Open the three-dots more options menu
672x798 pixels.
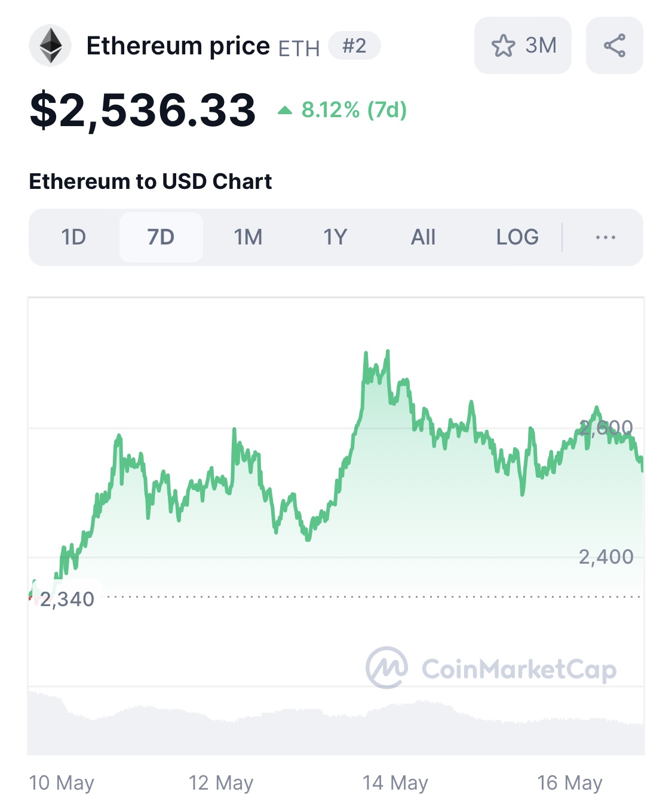click(x=605, y=237)
